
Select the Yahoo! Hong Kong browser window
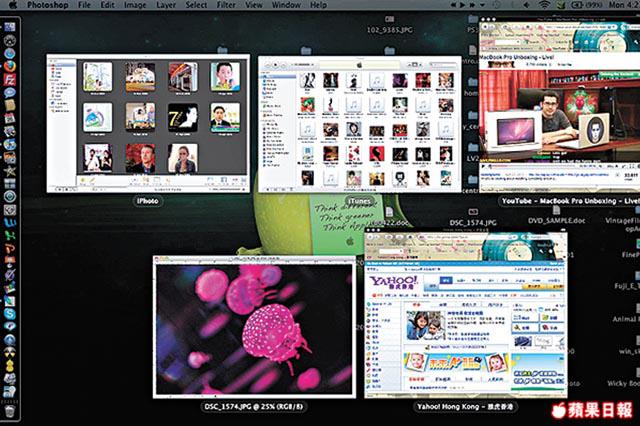[466, 313]
